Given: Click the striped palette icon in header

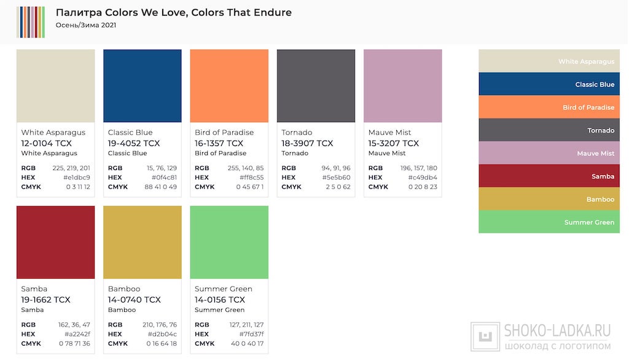Looking at the screenshot, I should point(31,22).
